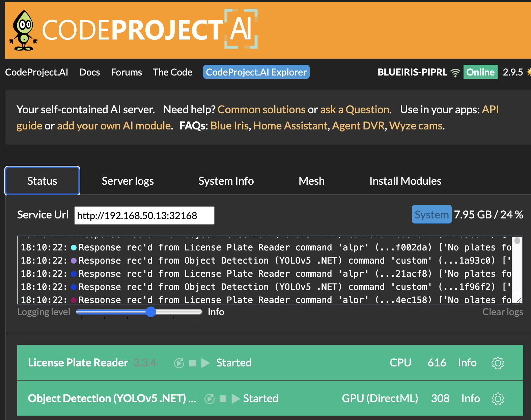This screenshot has width=531, height=420.
Task: Launch CodeProject.AI Explorer button
Action: coord(256,72)
